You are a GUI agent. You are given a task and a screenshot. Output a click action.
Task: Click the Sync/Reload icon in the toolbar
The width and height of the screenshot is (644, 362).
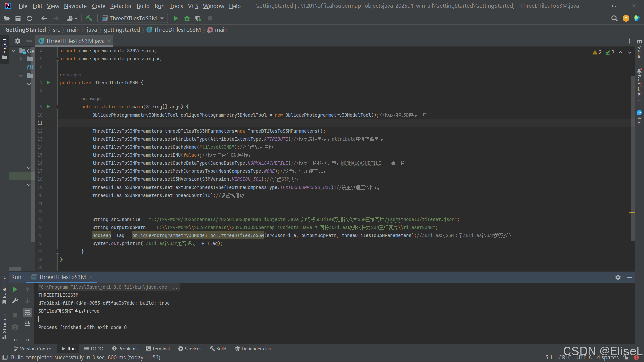coord(30,18)
